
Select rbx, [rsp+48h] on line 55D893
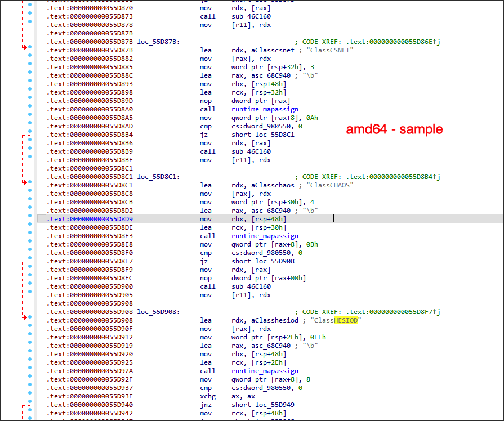click(x=258, y=84)
